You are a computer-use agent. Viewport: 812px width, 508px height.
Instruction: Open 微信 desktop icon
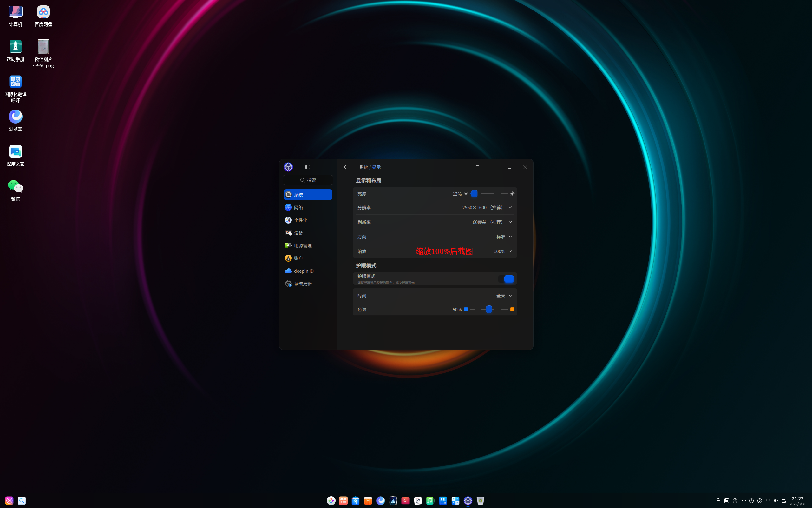click(16, 191)
